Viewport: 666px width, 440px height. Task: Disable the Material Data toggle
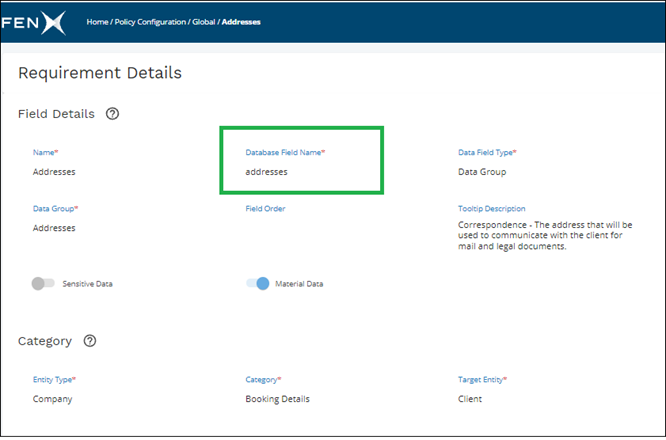(x=257, y=284)
